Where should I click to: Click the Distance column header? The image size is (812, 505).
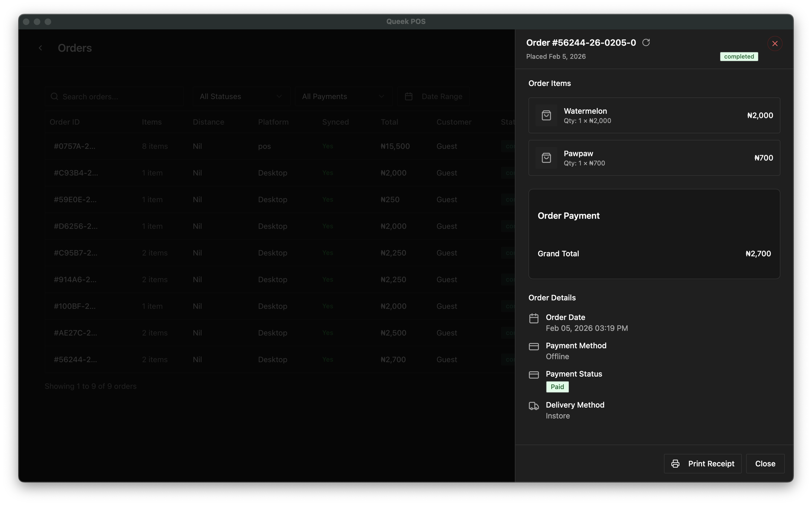(208, 122)
